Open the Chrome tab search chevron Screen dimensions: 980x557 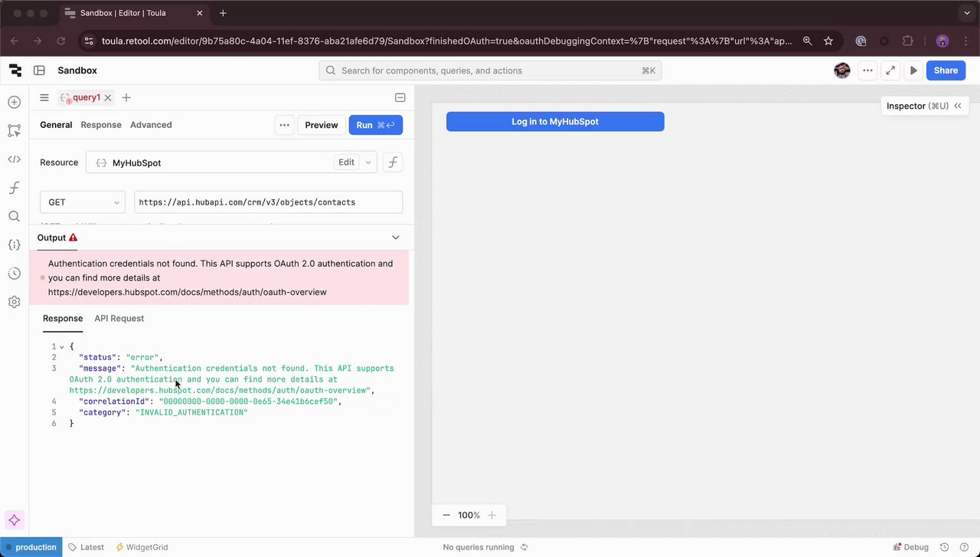tap(968, 13)
